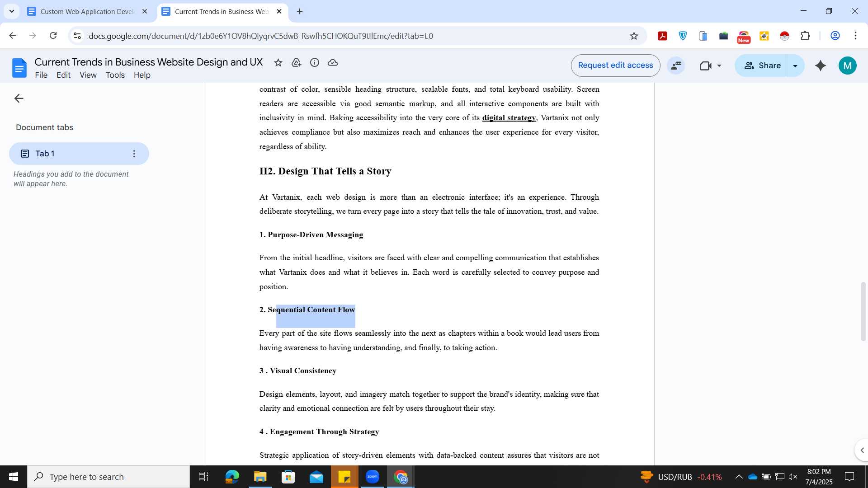Open the Google Docs home icon
The image size is (868, 488).
tap(19, 68)
